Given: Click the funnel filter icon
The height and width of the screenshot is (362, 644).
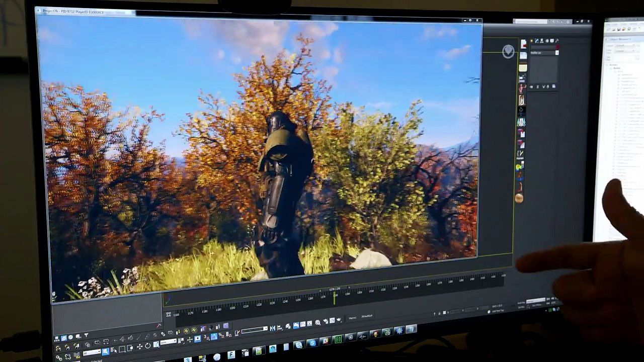Looking at the screenshot, I should tap(86, 335).
